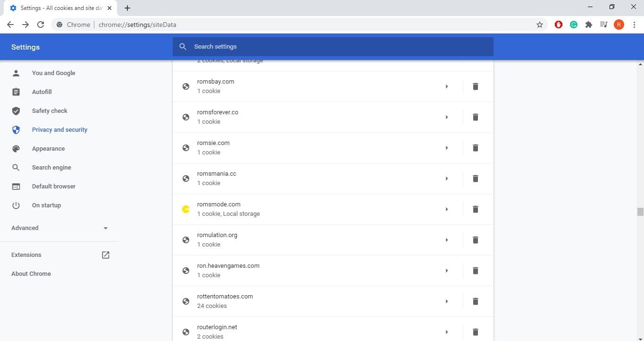Click romulation.org site name
644x341 pixels.
(217, 235)
